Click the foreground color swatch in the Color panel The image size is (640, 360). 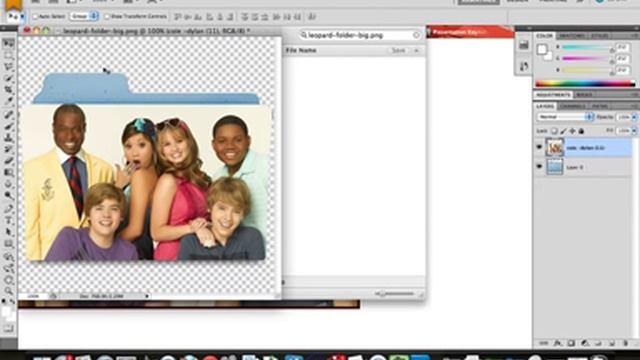tap(542, 49)
